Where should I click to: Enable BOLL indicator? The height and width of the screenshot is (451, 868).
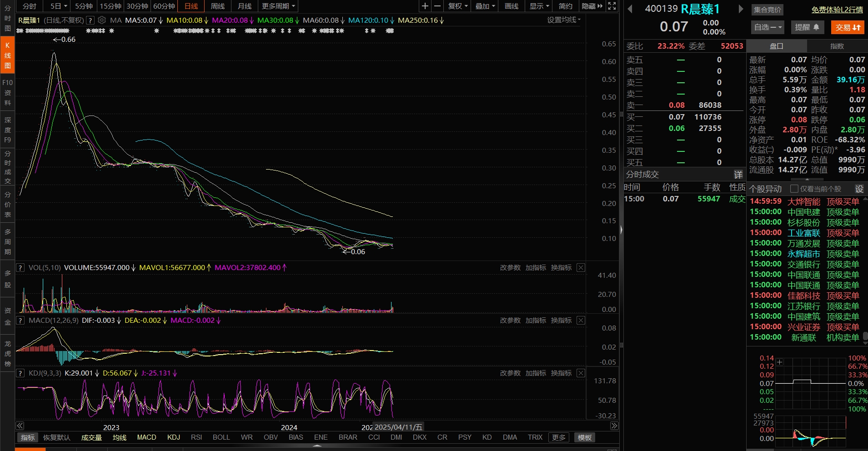(x=221, y=437)
